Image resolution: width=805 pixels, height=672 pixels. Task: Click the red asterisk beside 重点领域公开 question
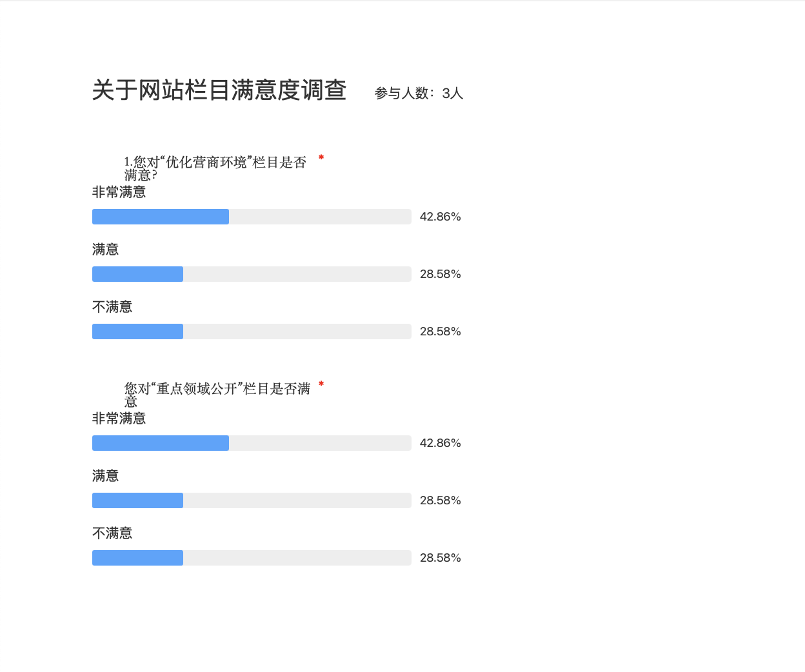pyautogui.click(x=321, y=384)
